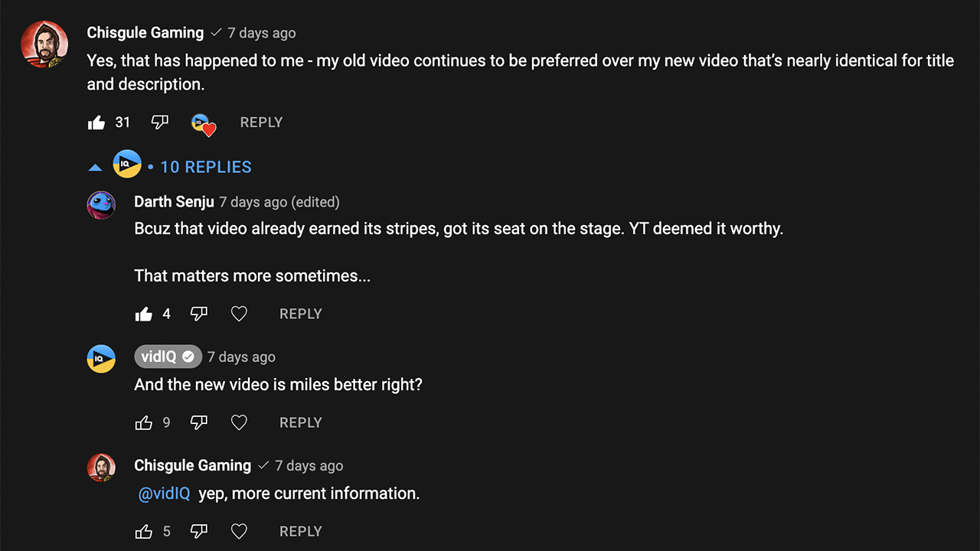Click the creator heart badge on top comment
The image size is (980, 551).
click(203, 124)
